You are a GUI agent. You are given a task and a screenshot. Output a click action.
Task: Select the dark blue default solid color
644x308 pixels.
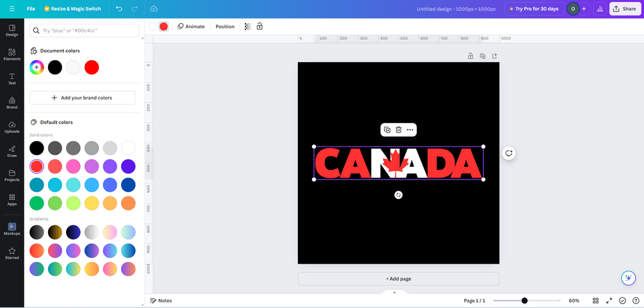128,185
